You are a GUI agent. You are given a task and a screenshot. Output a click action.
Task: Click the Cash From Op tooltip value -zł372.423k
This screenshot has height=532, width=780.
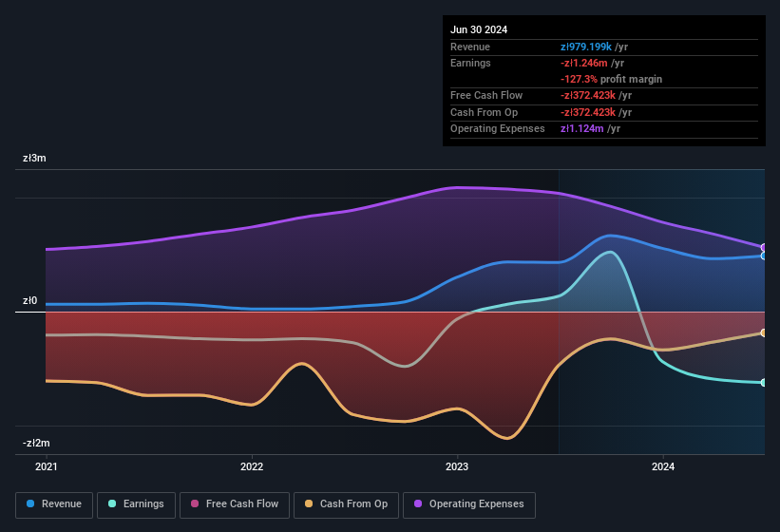click(x=588, y=112)
